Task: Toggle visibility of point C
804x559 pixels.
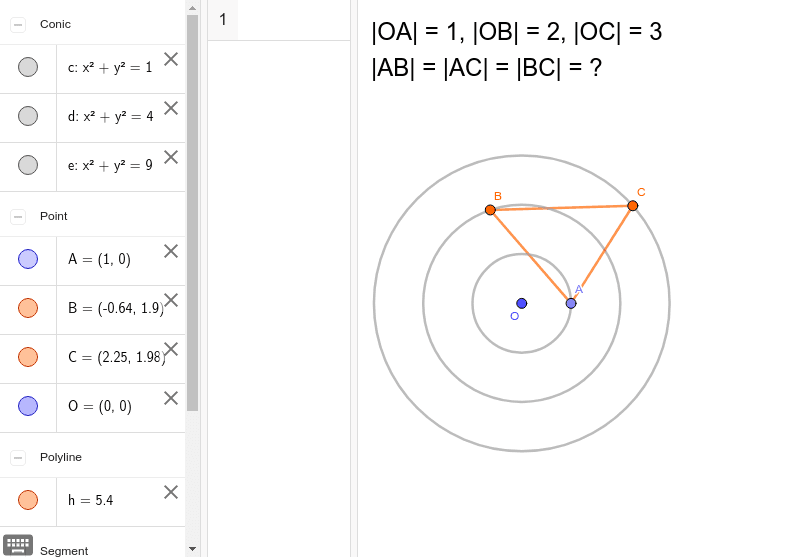Action: [28, 357]
